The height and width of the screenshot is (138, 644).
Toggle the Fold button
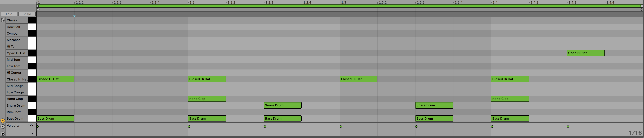9,14
